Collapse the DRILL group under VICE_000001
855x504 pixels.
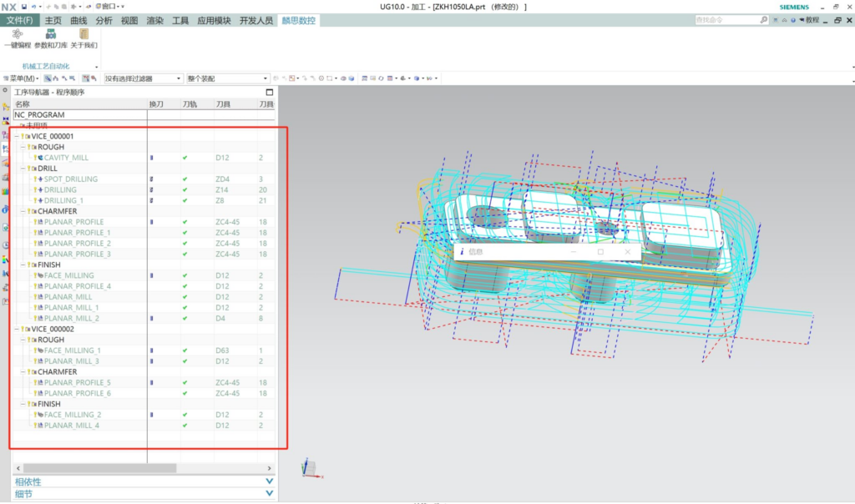pos(23,169)
